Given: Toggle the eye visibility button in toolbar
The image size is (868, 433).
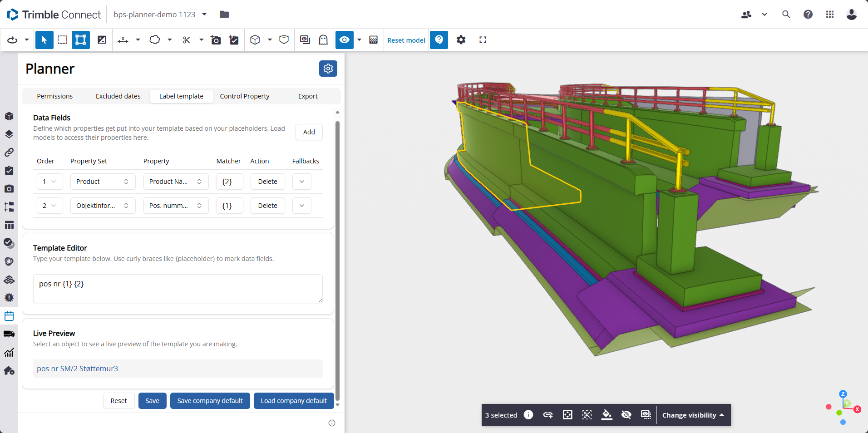Looking at the screenshot, I should (345, 40).
